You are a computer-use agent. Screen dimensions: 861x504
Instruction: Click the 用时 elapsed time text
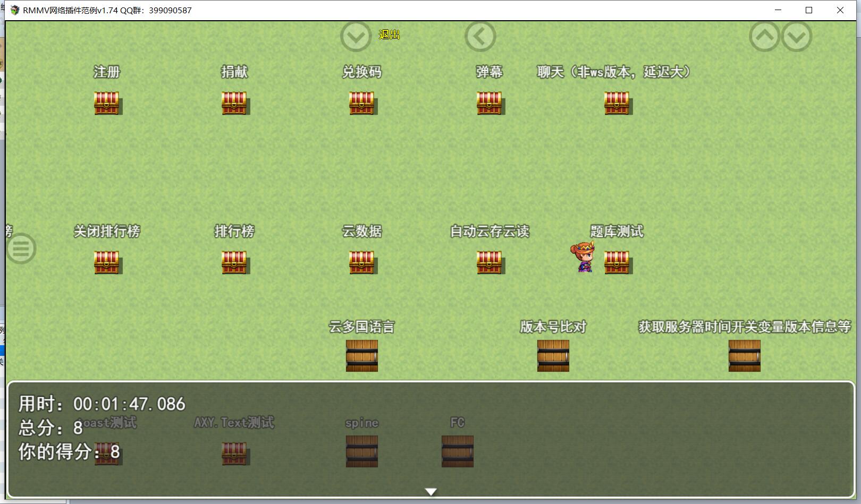(102, 404)
